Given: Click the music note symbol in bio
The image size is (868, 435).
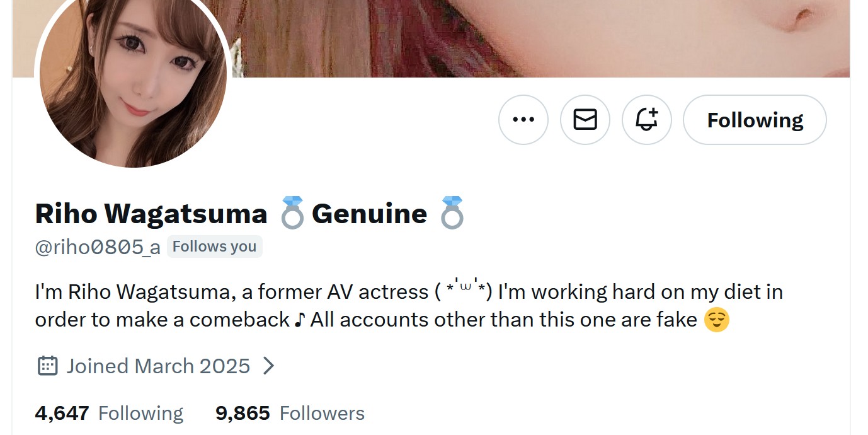Looking at the screenshot, I should click(299, 320).
